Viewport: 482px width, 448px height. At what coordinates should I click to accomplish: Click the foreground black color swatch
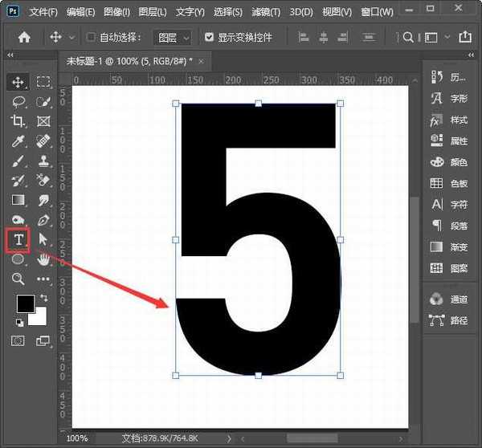point(25,303)
